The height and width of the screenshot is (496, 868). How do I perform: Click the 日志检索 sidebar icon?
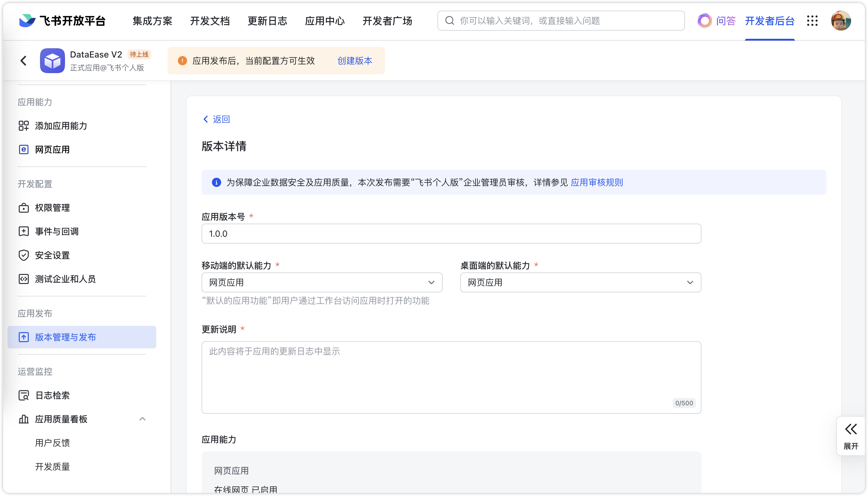click(x=23, y=395)
